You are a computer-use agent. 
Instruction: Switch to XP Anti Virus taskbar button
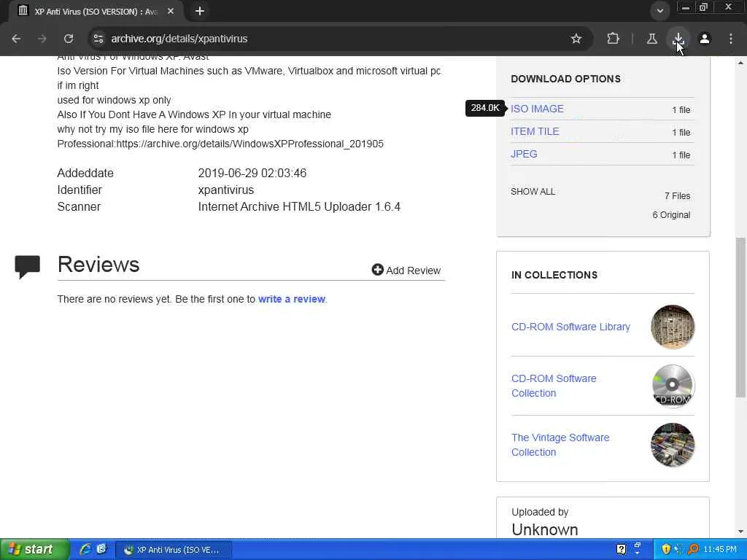[x=174, y=550]
